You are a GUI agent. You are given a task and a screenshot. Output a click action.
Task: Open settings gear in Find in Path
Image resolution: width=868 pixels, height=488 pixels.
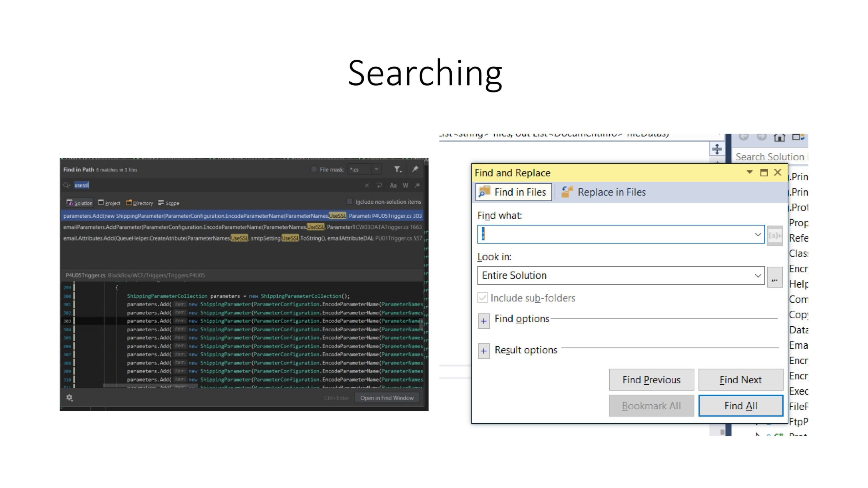coord(70,398)
